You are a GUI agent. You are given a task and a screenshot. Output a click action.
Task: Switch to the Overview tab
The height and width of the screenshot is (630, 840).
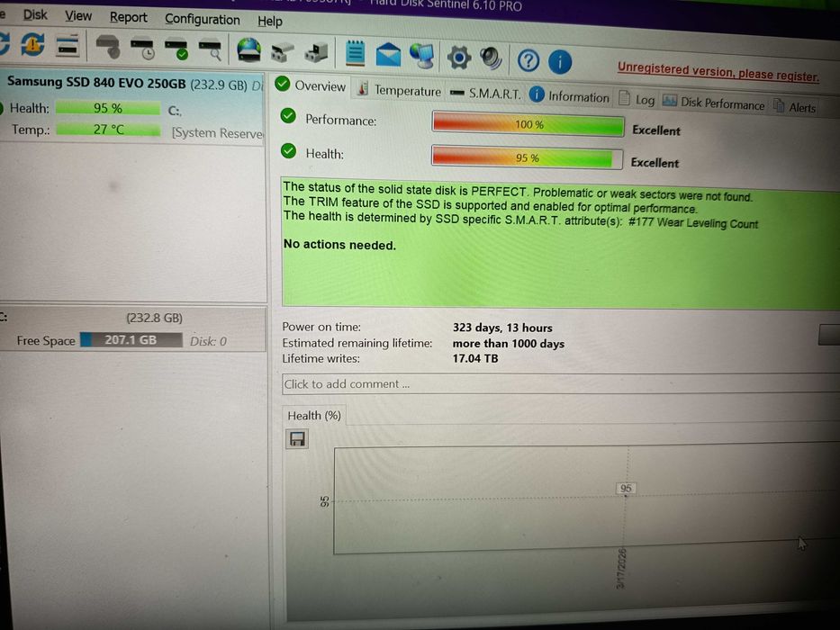[311, 85]
